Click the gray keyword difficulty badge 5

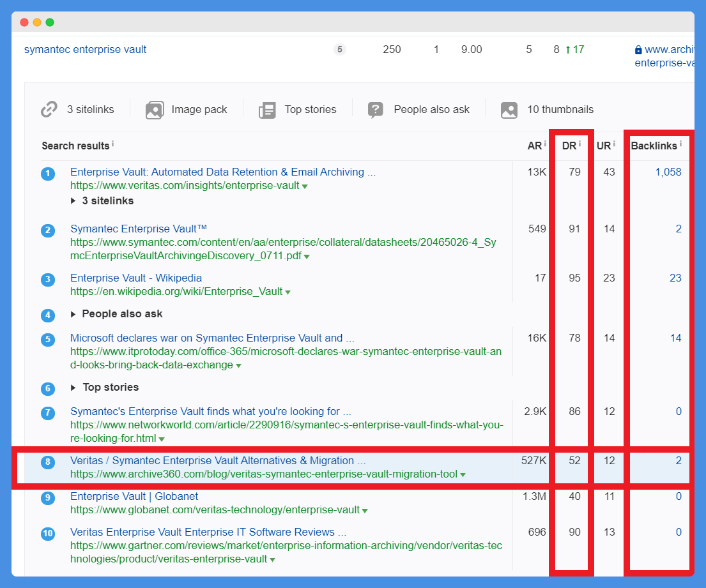pyautogui.click(x=340, y=50)
